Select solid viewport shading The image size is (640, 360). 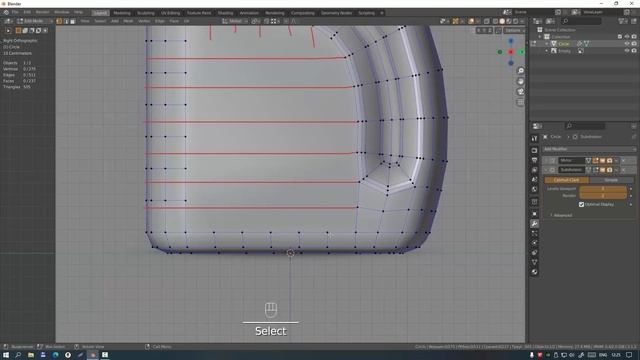502,21
